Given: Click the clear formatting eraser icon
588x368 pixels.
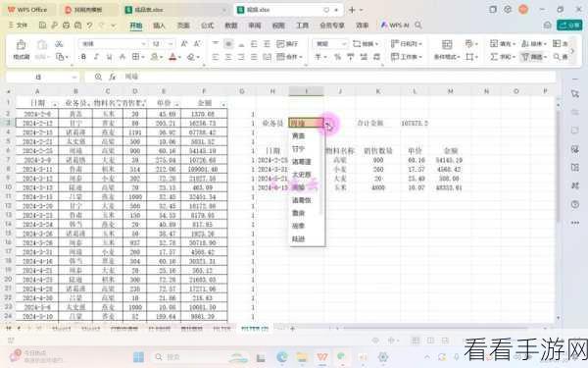Looking at the screenshot, I should tap(191, 57).
